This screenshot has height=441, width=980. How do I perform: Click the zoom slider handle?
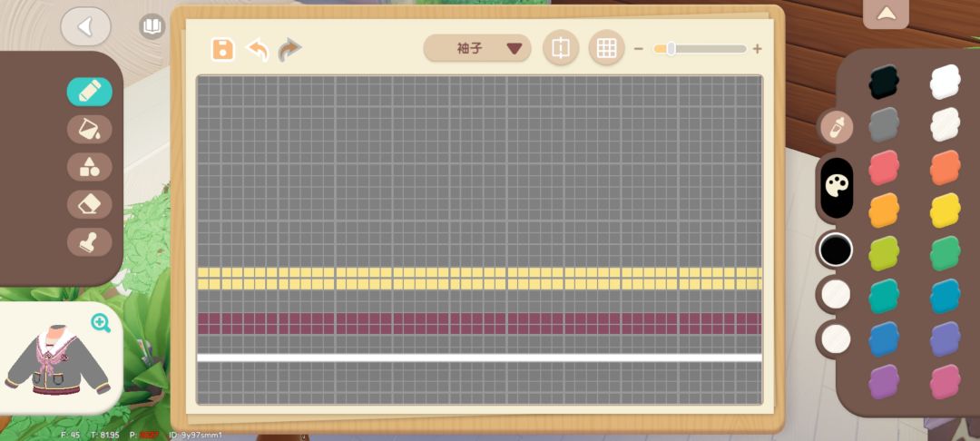[671, 49]
